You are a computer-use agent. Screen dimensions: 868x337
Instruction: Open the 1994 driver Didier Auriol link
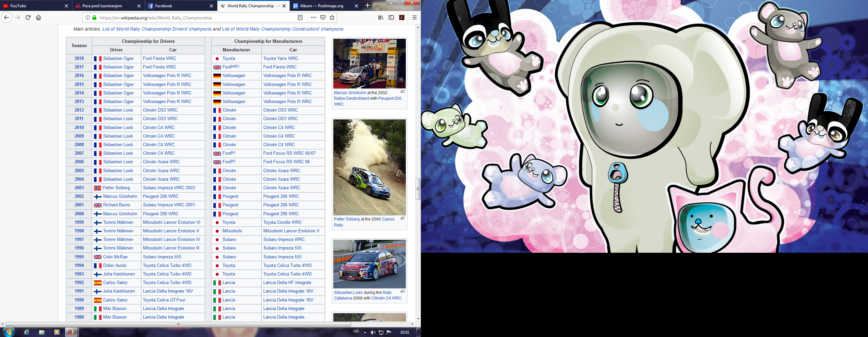[x=114, y=266]
